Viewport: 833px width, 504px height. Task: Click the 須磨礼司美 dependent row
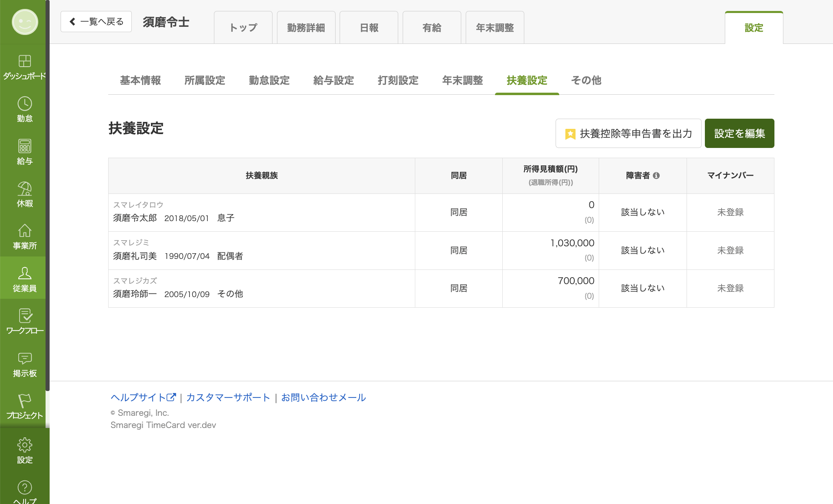click(441, 250)
